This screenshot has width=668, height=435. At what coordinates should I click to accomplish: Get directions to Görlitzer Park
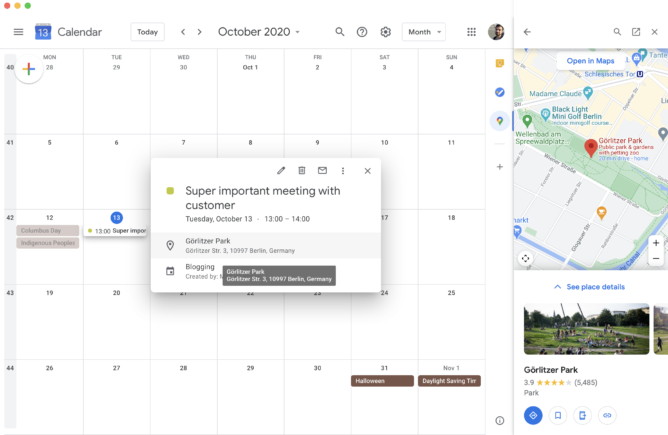tap(533, 415)
